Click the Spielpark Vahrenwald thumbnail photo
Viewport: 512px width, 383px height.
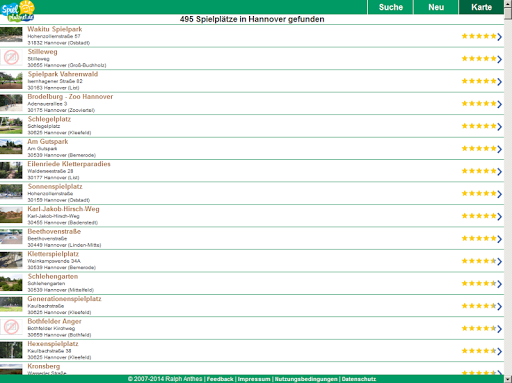(11, 80)
